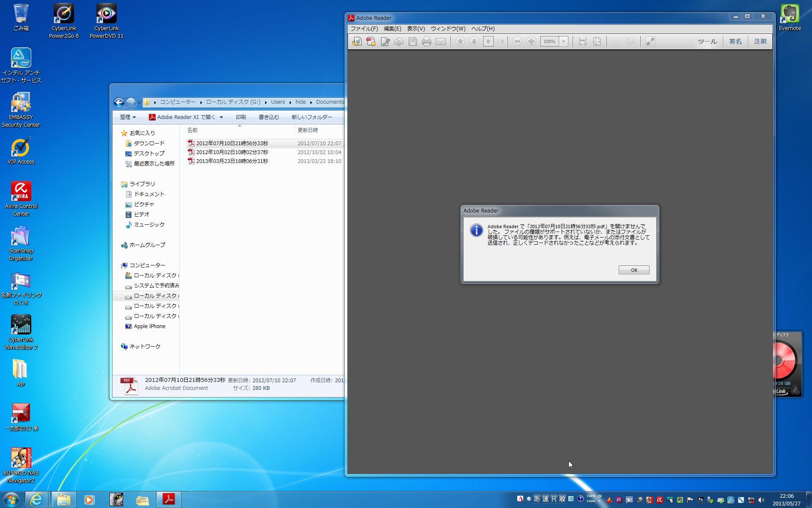
Task: Expand the Adobe Reader XI open-with arrow
Action: [x=221, y=117]
